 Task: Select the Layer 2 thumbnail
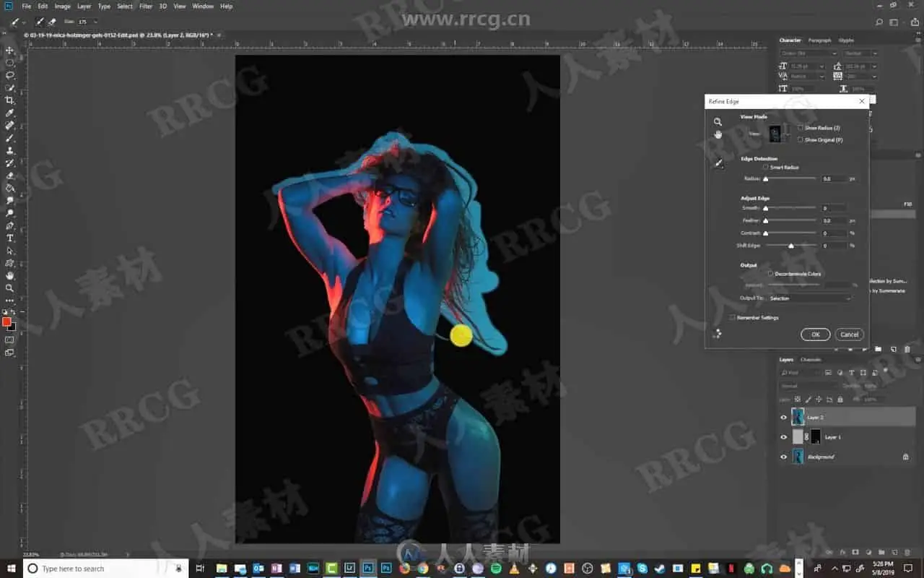pos(798,417)
